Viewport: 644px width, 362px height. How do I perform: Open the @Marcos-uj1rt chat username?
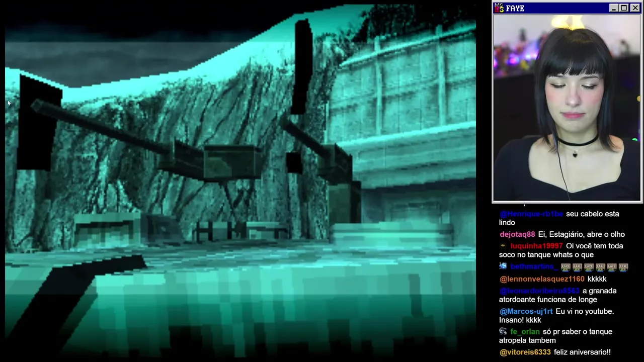[x=526, y=311]
